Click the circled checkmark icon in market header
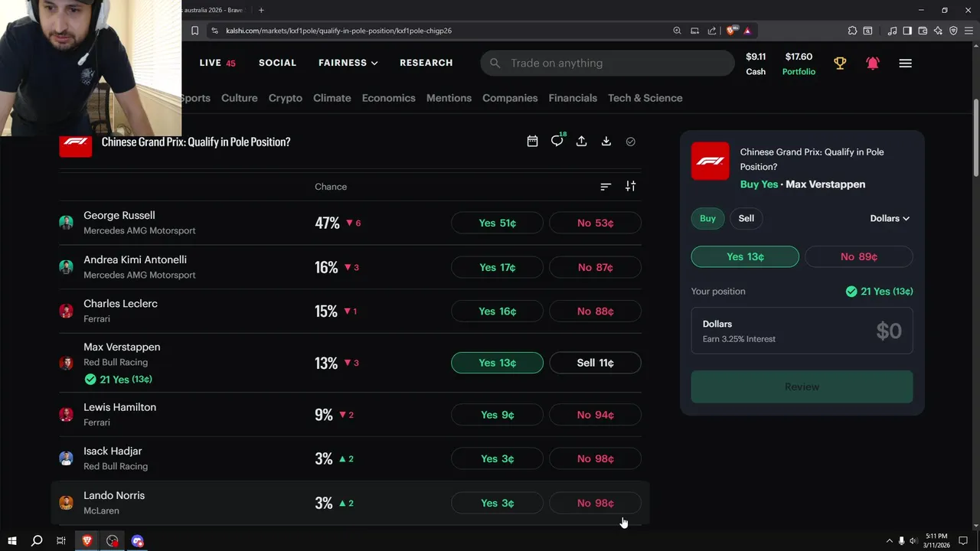 [630, 142]
